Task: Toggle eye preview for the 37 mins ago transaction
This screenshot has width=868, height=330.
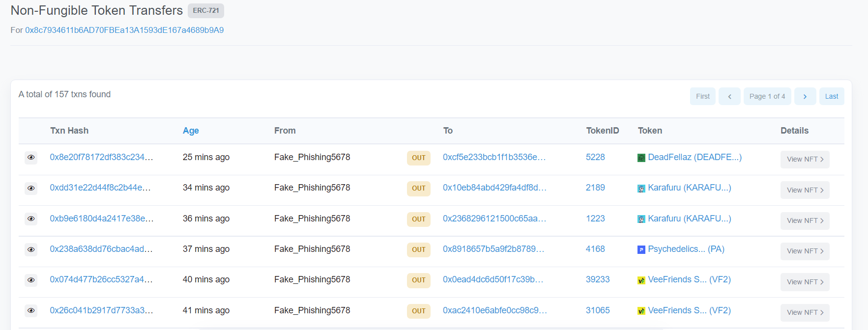Action: [31, 249]
